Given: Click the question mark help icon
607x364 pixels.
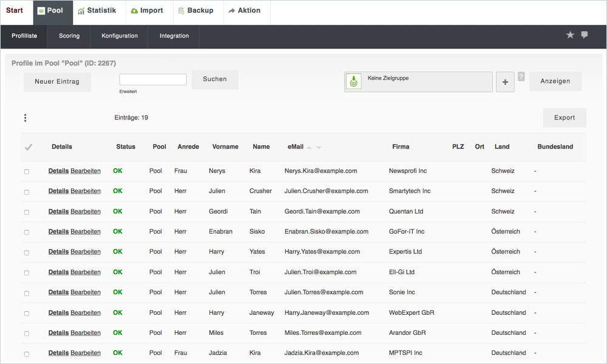Looking at the screenshot, I should tap(521, 76).
